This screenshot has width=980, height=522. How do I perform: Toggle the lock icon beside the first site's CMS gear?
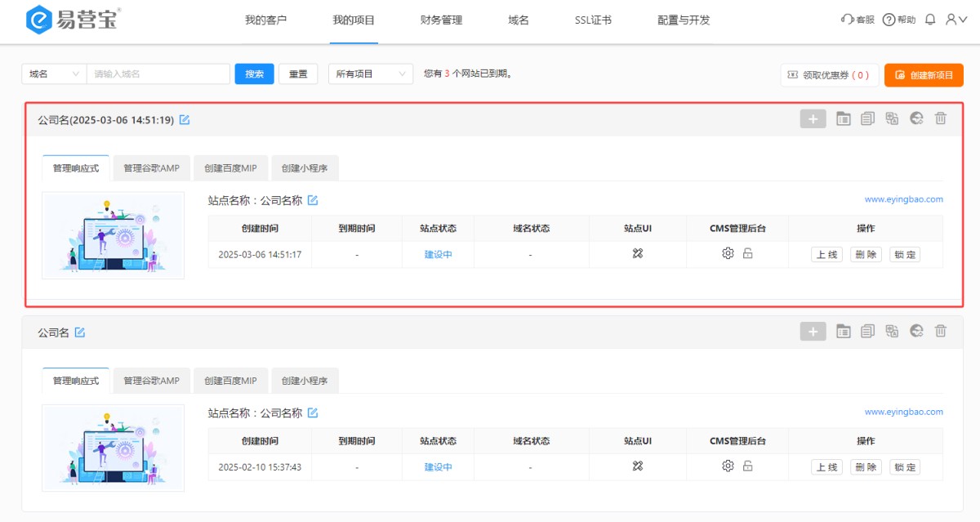click(x=747, y=253)
